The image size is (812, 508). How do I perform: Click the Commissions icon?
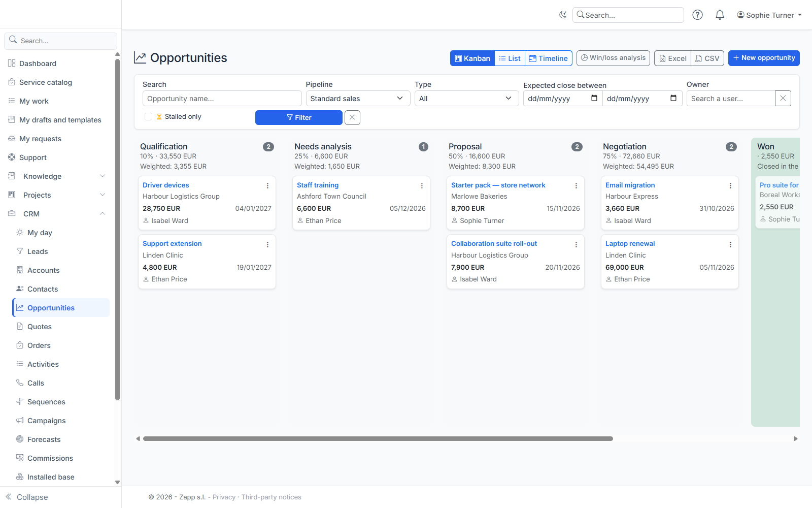(x=20, y=458)
